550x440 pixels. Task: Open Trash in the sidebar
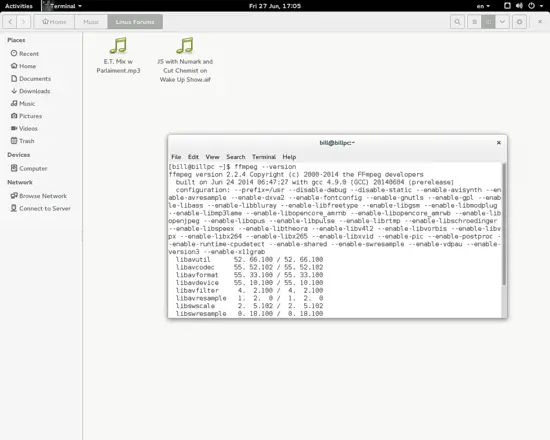(x=22, y=141)
